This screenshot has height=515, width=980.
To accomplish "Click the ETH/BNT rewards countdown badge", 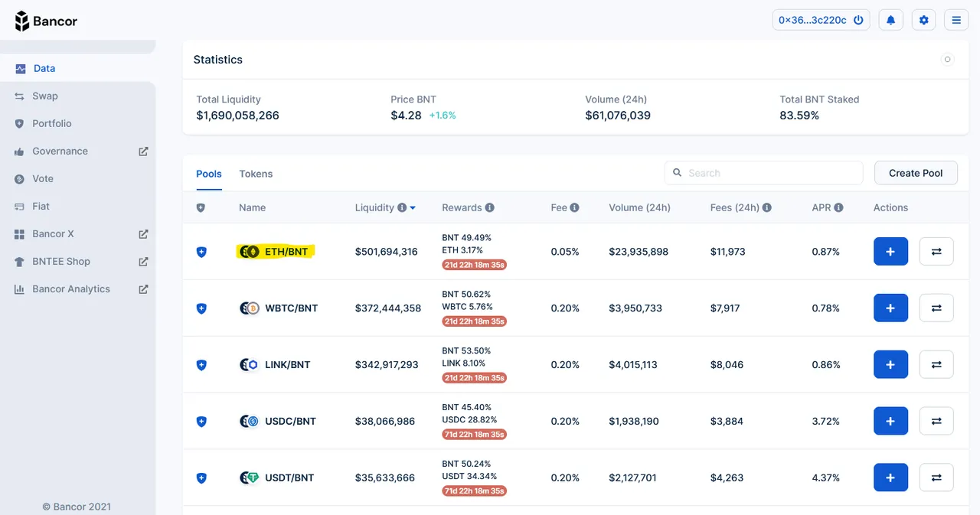I will (475, 265).
